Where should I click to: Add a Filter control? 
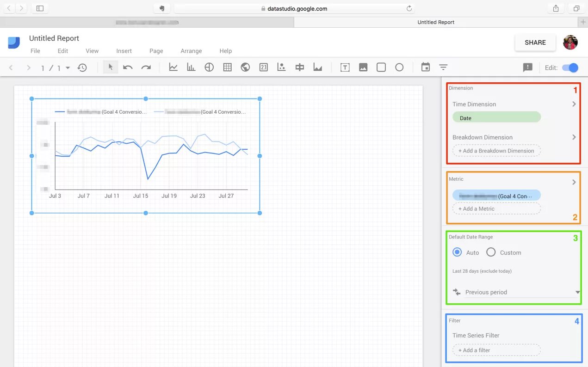coord(443,67)
